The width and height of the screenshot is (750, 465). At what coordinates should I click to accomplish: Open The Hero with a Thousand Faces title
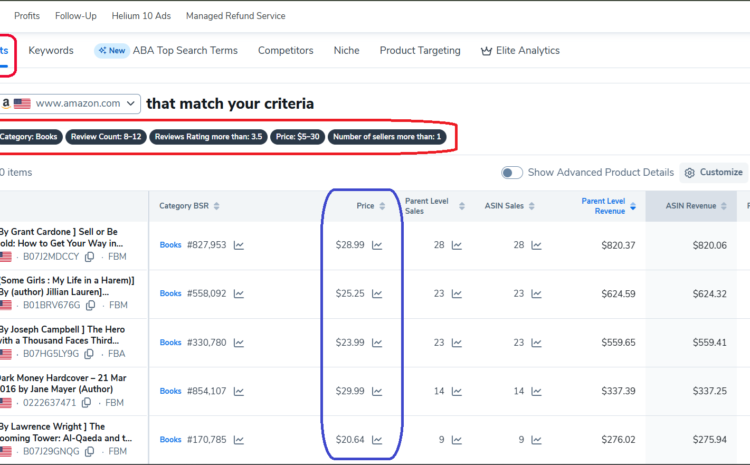coord(62,335)
